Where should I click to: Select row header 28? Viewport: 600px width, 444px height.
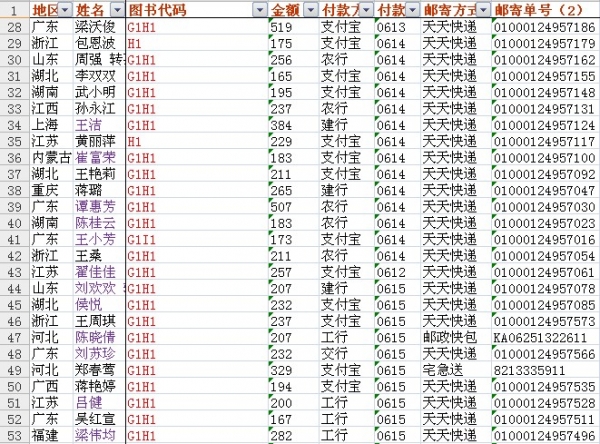pyautogui.click(x=14, y=28)
